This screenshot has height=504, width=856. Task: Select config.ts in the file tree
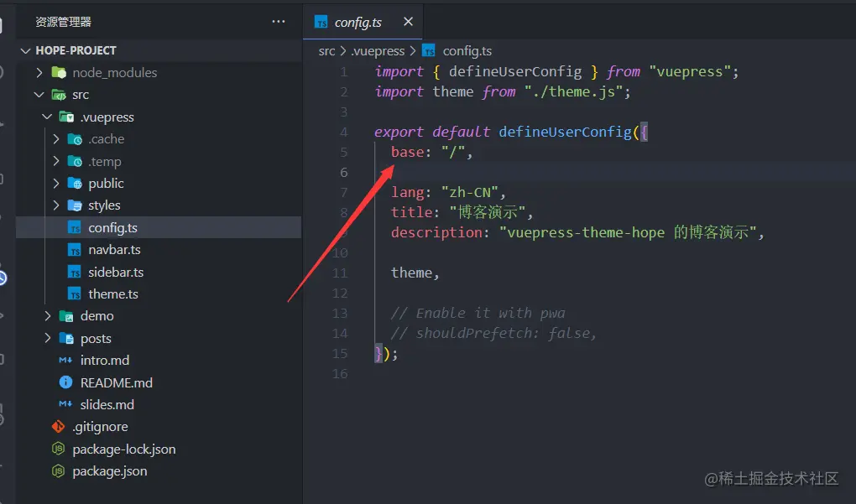pyautogui.click(x=112, y=227)
